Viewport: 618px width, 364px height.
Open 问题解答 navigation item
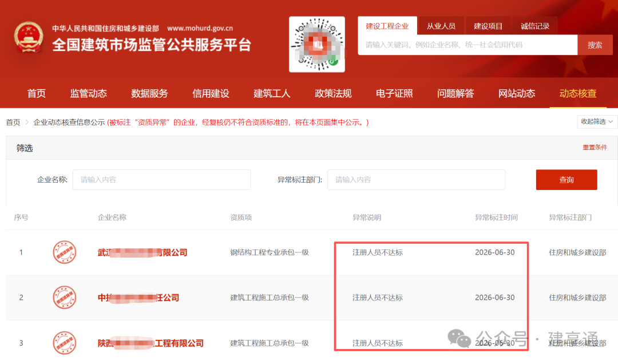click(455, 93)
